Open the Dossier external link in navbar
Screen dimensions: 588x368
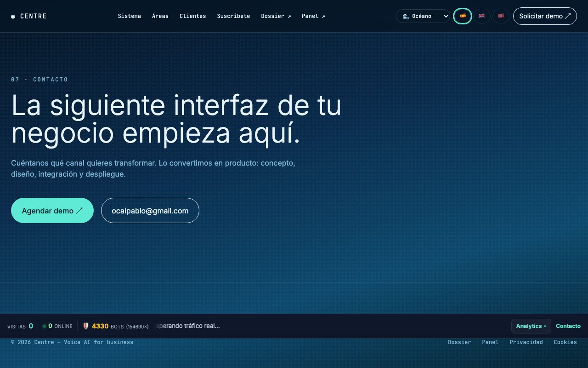276,16
